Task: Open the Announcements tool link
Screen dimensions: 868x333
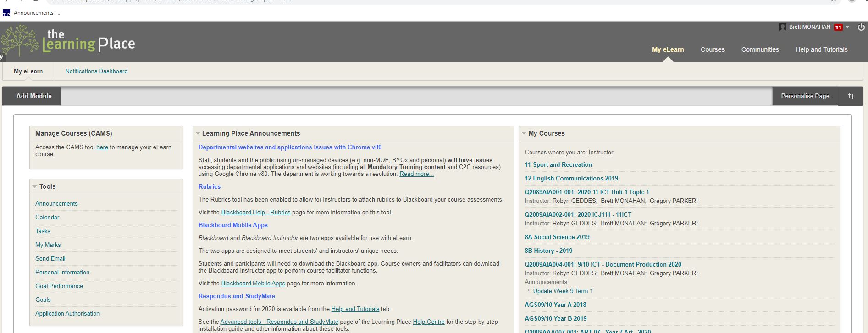Action: [x=56, y=203]
